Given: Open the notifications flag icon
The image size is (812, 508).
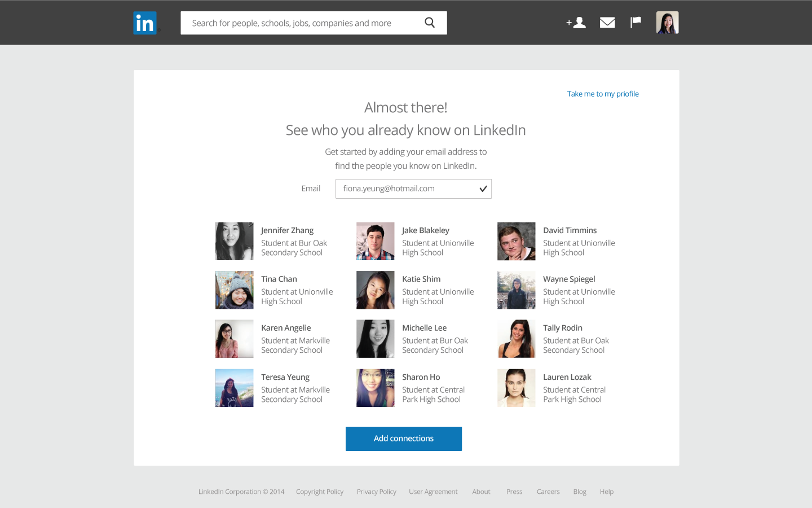Looking at the screenshot, I should pyautogui.click(x=636, y=23).
